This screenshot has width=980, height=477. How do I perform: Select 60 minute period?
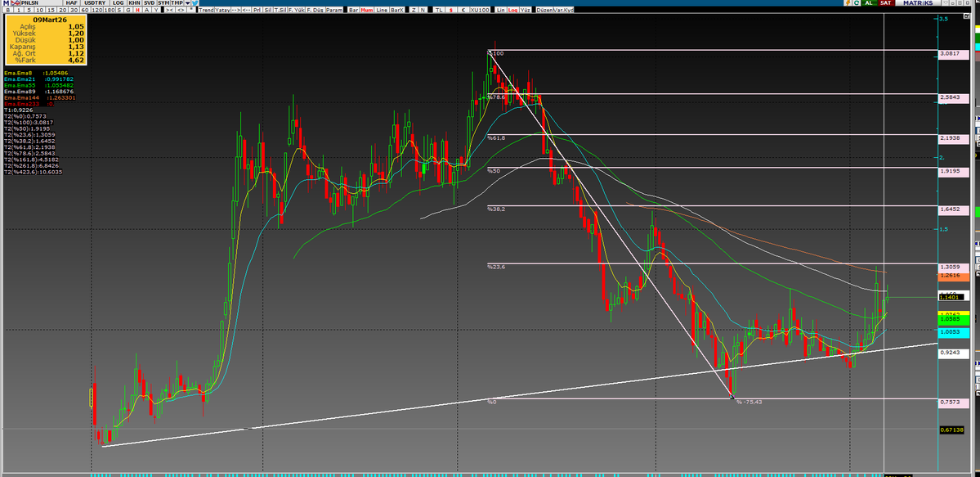85,10
